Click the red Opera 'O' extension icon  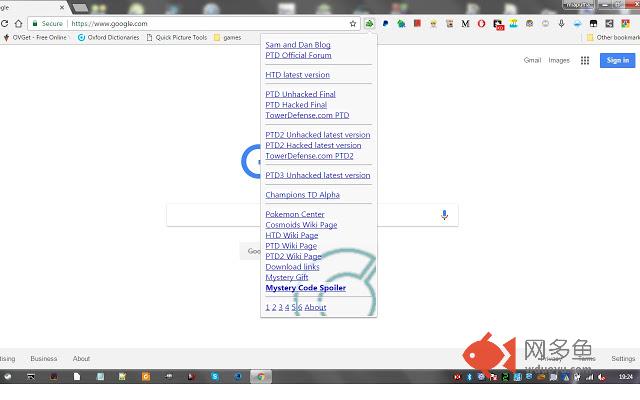(x=481, y=24)
